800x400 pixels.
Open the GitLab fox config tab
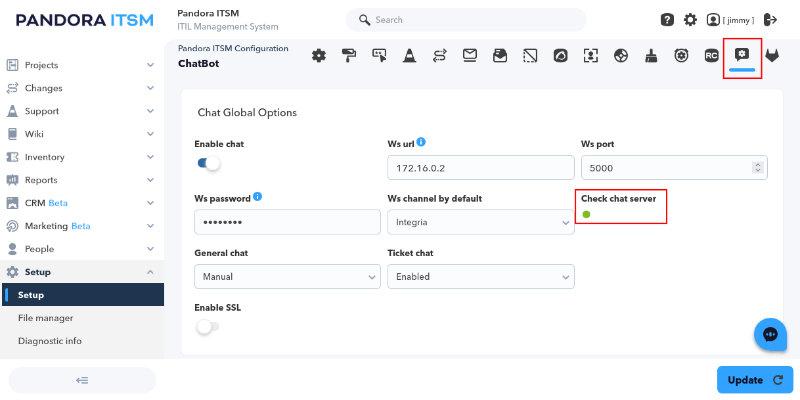pos(772,56)
